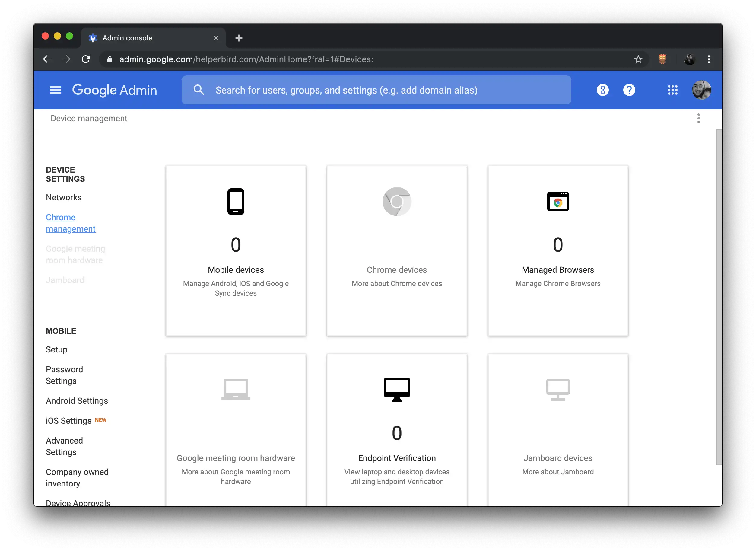Screen dimensions: 756x551
Task: Click the Endpoint Verification monitor icon
Action: [396, 390]
